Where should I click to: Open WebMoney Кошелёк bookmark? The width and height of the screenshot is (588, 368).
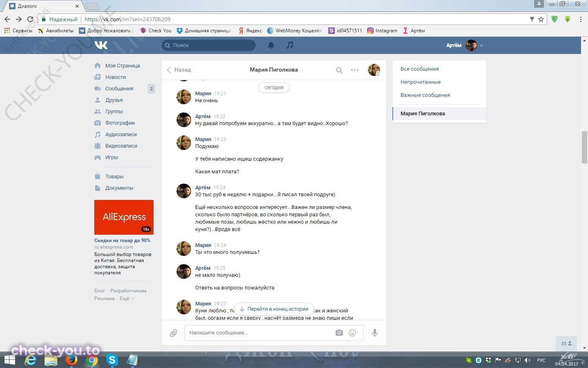(x=294, y=31)
